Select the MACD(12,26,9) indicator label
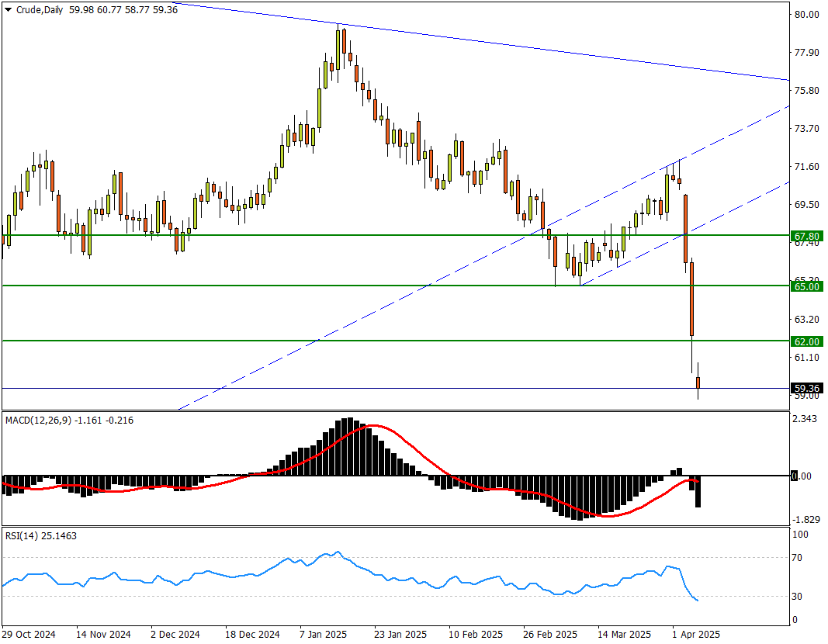828x644 pixels. click(x=38, y=420)
